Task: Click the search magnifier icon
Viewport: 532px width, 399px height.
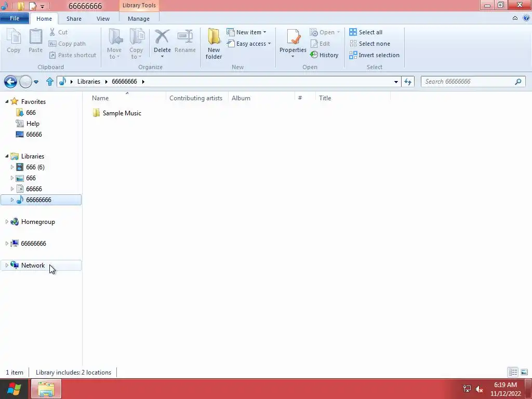Action: tap(518, 82)
